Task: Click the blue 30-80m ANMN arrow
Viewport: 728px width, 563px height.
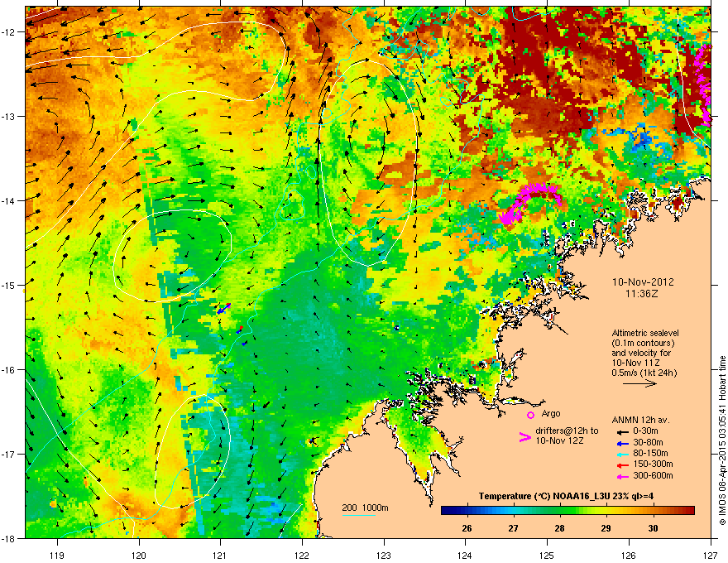Action: click(x=622, y=443)
